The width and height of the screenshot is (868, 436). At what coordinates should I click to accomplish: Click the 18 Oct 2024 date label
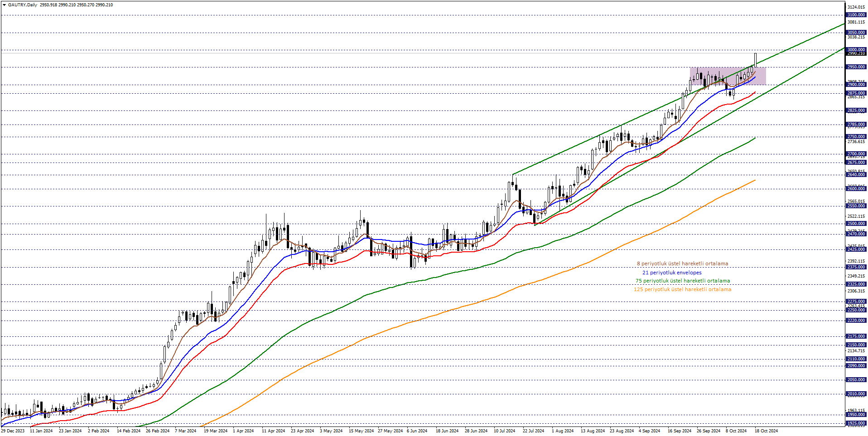[x=766, y=431]
